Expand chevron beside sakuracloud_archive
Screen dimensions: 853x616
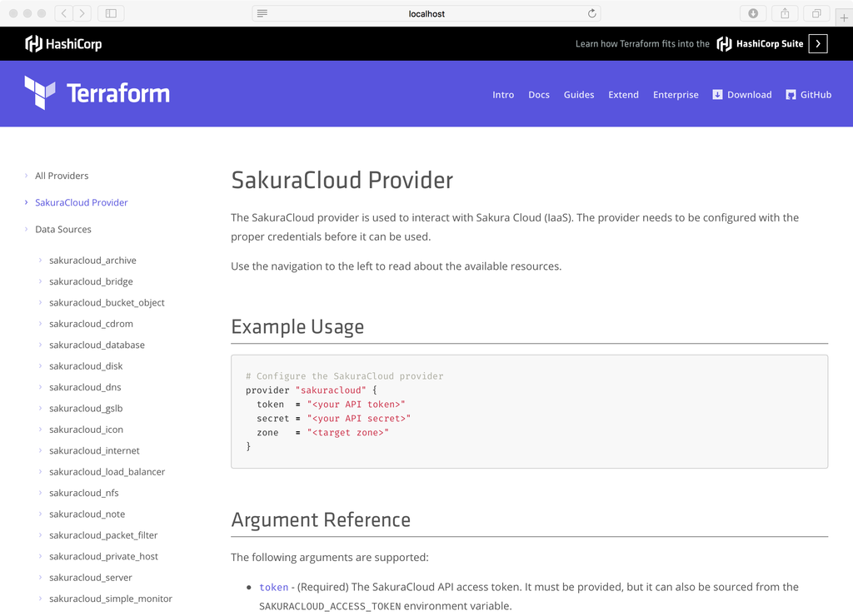click(x=40, y=261)
